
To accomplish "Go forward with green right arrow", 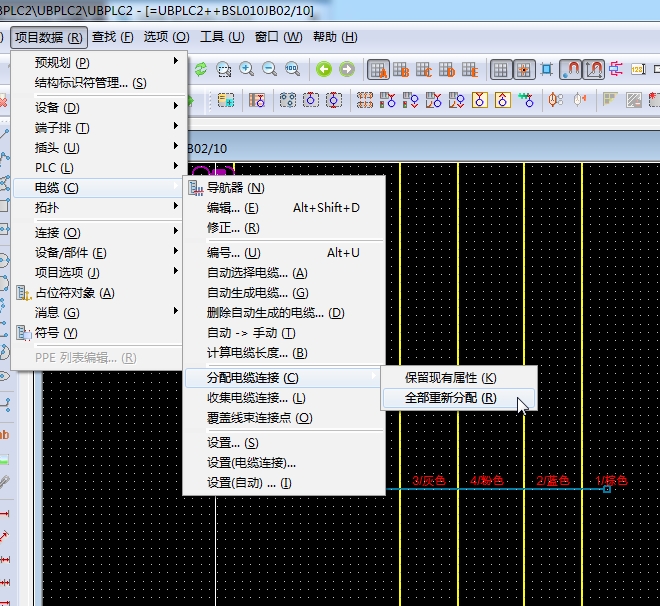I will pos(346,69).
